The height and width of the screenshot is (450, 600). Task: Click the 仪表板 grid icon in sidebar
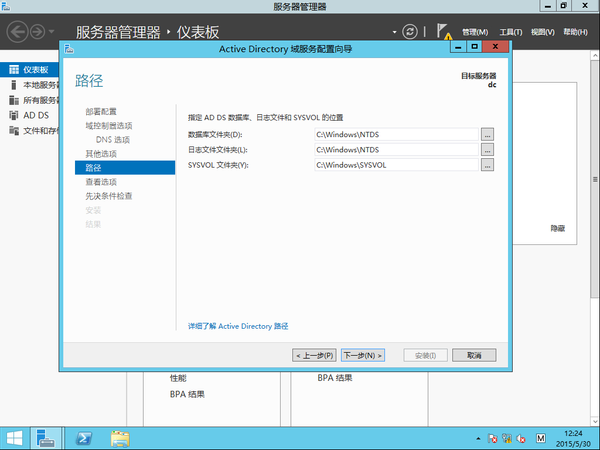(x=14, y=70)
